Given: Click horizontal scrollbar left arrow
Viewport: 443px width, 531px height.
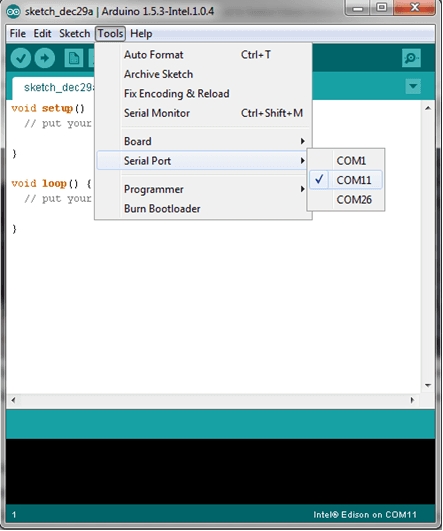Looking at the screenshot, I should pyautogui.click(x=13, y=400).
